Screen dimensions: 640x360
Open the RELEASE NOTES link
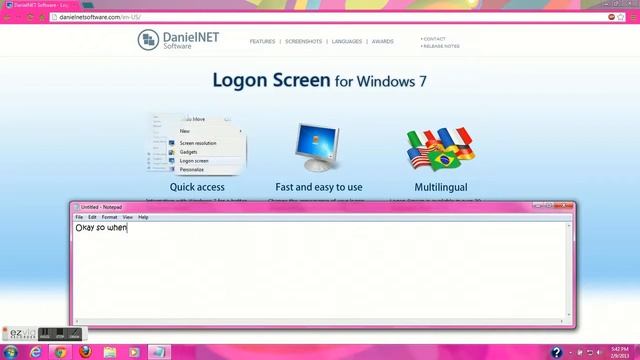pyautogui.click(x=440, y=46)
